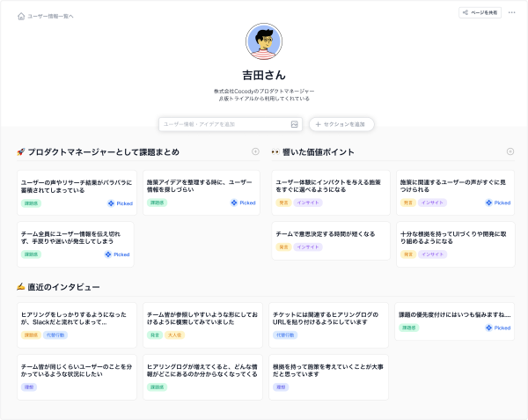Open card 十分な根拠を持ってUIづくり
528x420 pixels.
[x=455, y=244]
